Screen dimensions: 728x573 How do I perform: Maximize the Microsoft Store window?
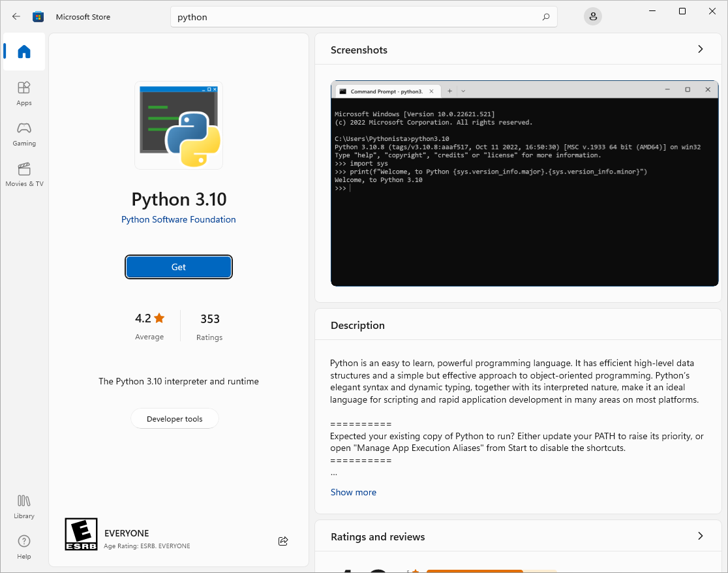[x=682, y=11]
